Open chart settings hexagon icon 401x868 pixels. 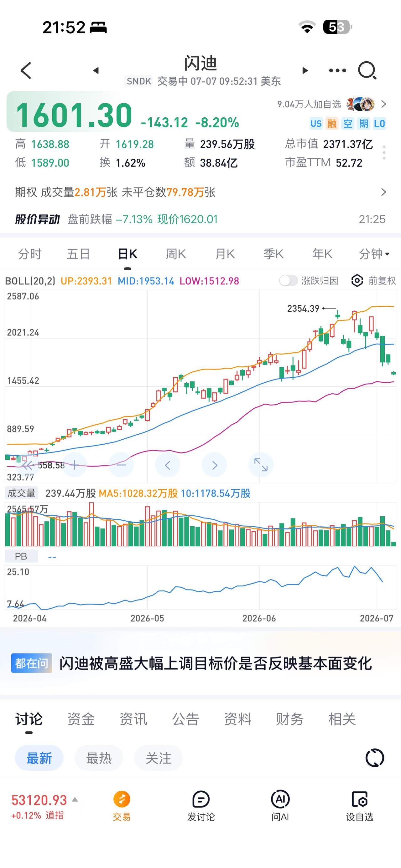point(357,280)
